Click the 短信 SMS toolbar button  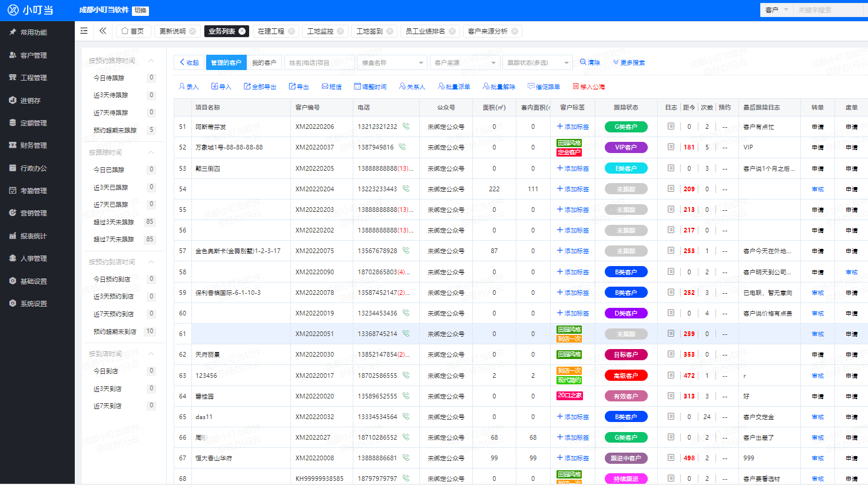pos(332,87)
